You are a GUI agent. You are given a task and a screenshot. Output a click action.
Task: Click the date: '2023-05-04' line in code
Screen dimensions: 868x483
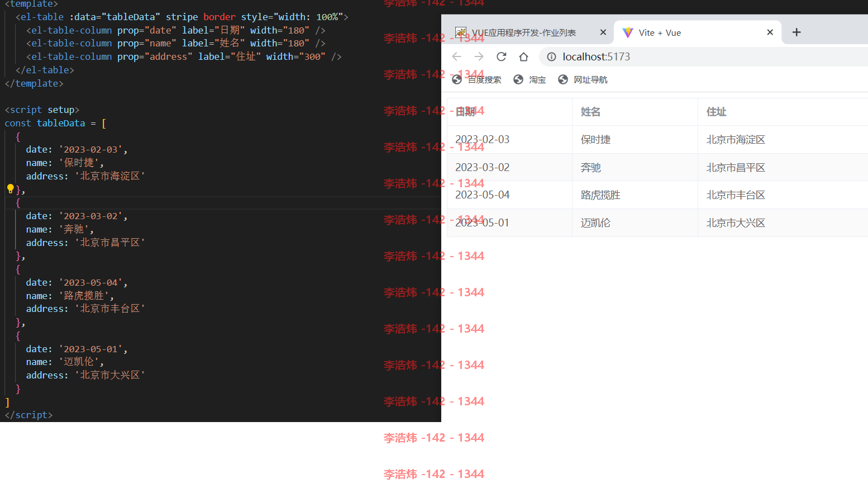77,282
